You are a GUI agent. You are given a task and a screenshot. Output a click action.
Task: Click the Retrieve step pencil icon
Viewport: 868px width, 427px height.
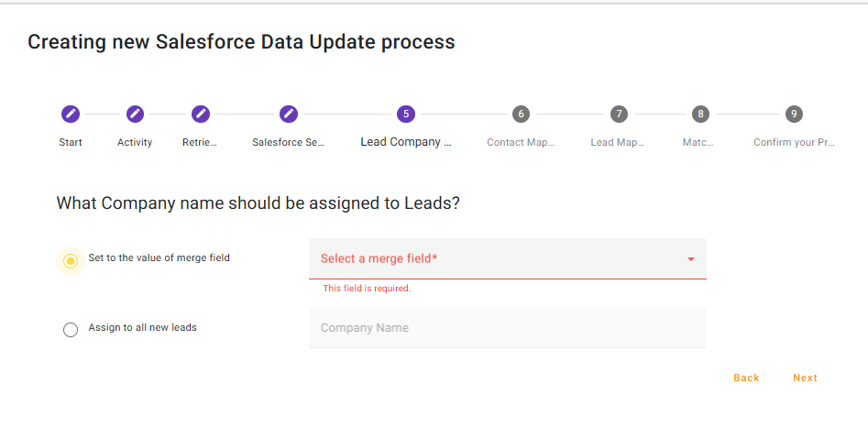(201, 115)
